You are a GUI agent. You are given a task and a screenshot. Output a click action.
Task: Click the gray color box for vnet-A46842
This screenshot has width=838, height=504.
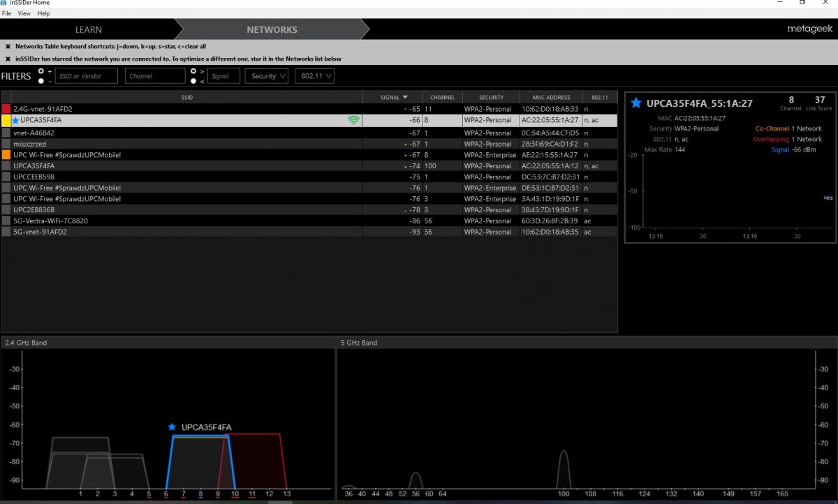pos(6,133)
